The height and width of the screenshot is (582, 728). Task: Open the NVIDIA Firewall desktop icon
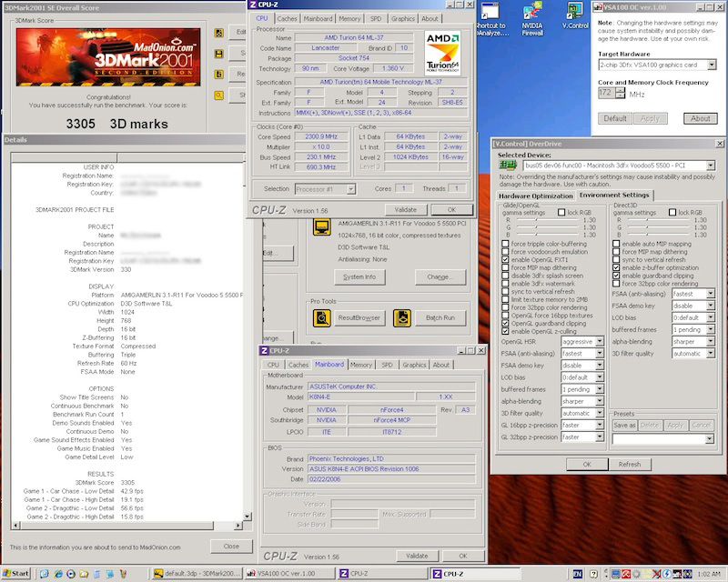point(532,19)
